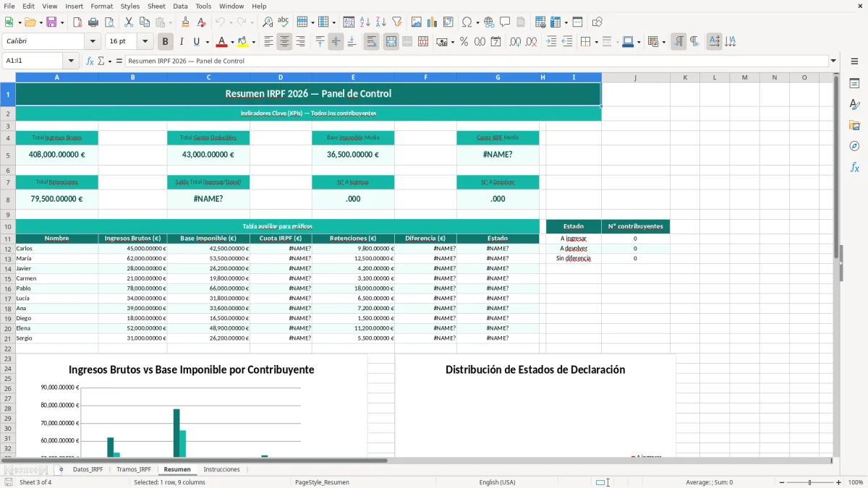This screenshot has width=868, height=488.
Task: Open Find and Replace
Action: [268, 22]
